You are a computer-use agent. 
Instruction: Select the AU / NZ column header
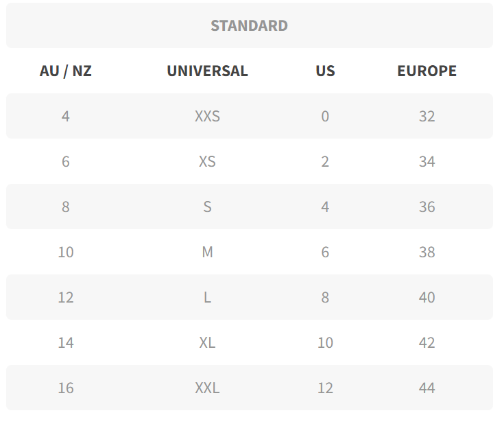66,71
